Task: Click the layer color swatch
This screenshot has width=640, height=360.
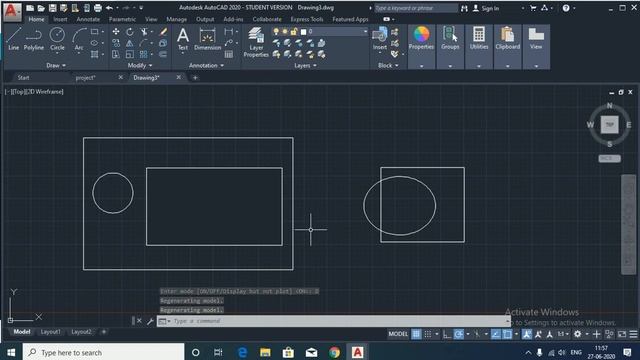Action: (303, 31)
